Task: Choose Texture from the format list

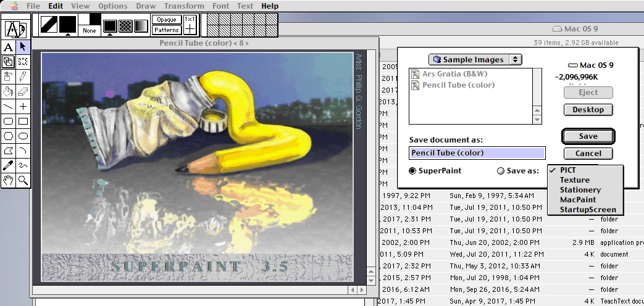Action: click(586, 180)
